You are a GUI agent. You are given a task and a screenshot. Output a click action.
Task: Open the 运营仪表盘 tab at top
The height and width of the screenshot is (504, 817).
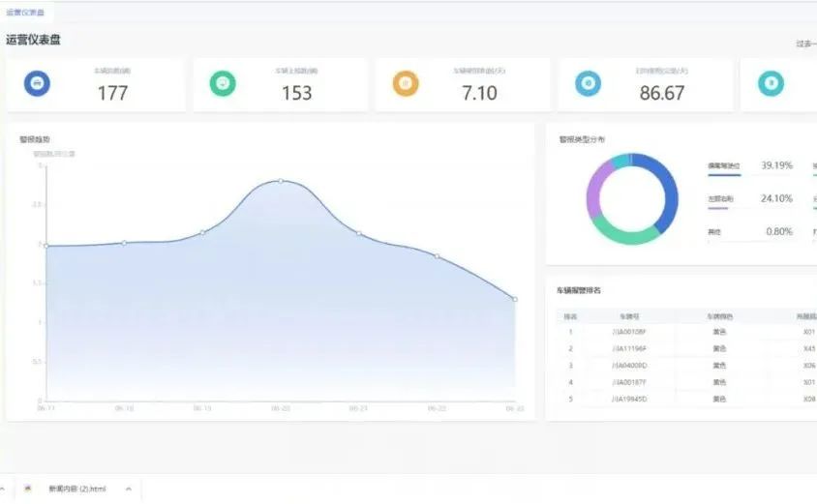(x=24, y=13)
